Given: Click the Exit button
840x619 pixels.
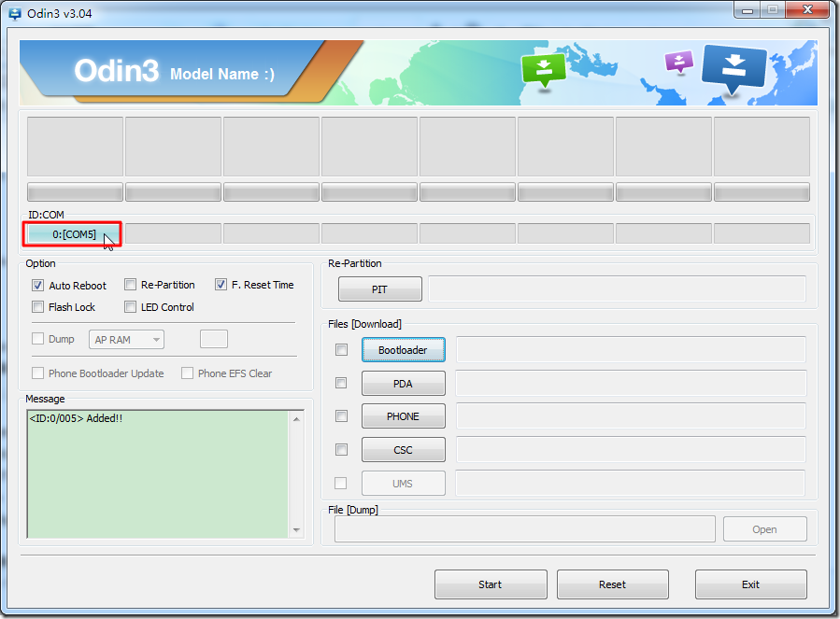Looking at the screenshot, I should (751, 584).
